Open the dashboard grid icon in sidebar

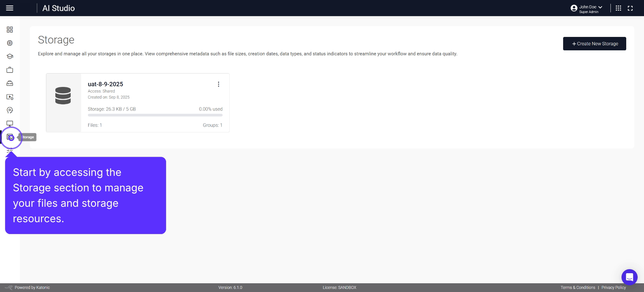coord(10,30)
